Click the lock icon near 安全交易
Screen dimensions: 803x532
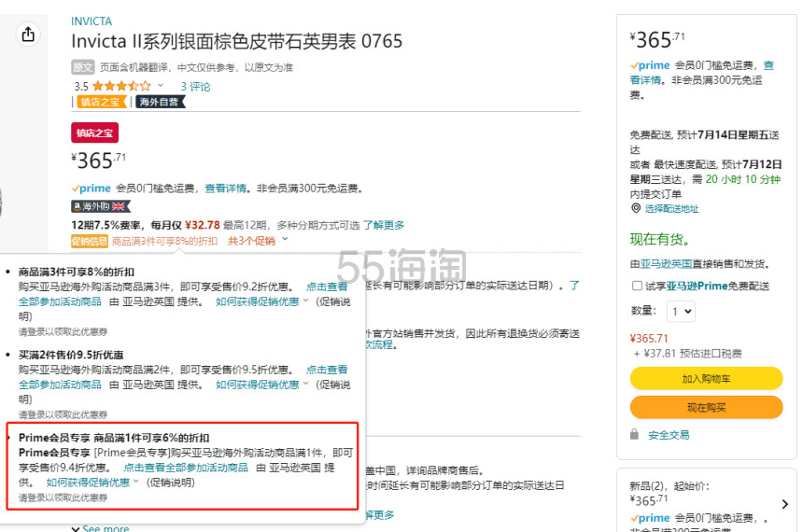click(635, 434)
